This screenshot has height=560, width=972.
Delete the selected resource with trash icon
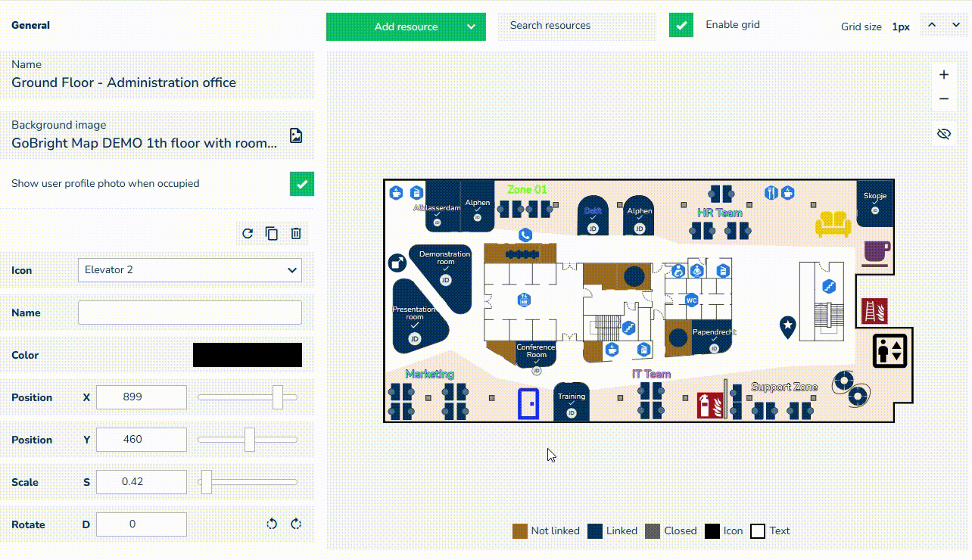coord(296,233)
